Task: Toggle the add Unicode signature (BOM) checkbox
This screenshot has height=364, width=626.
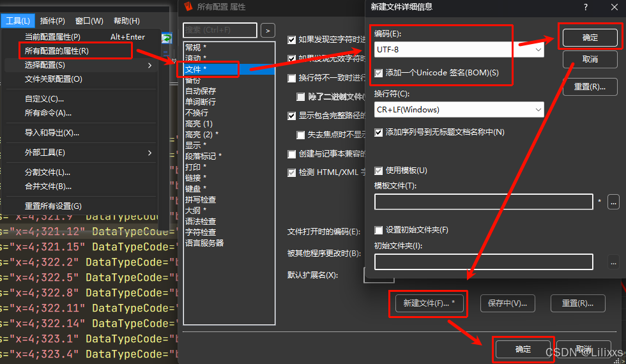Action: [x=378, y=73]
